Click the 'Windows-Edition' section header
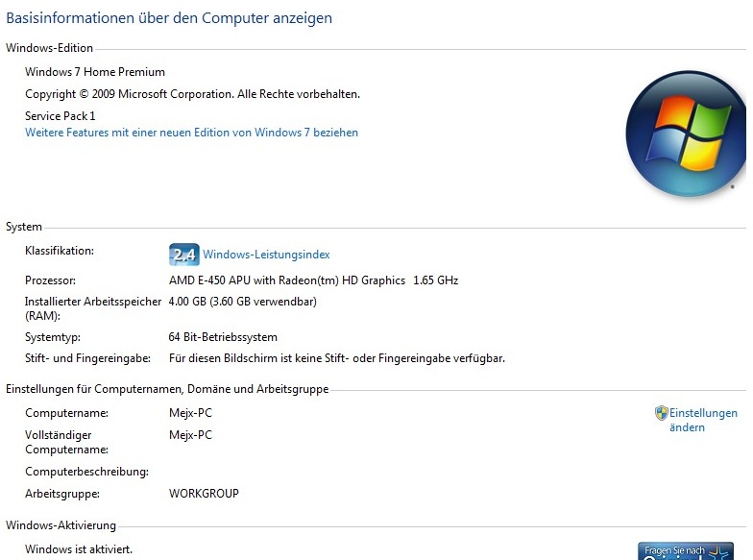The image size is (753, 560). click(x=50, y=48)
